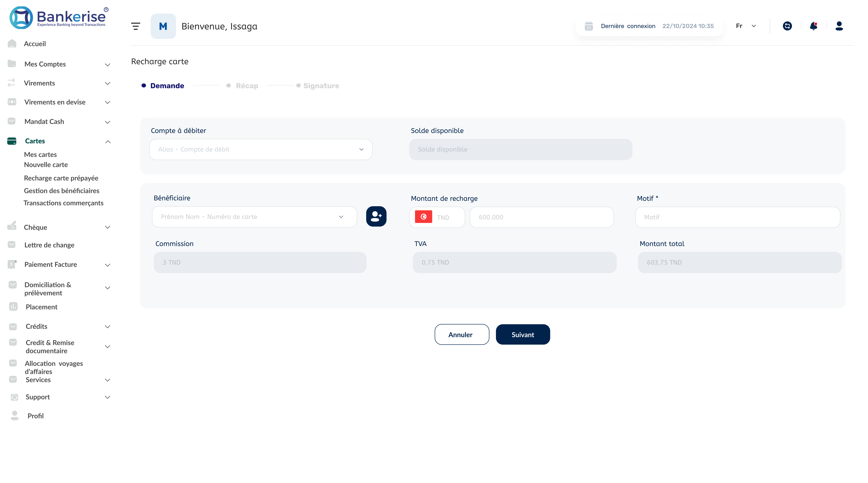Open the user profile icon in header
868x483 pixels.
point(839,26)
